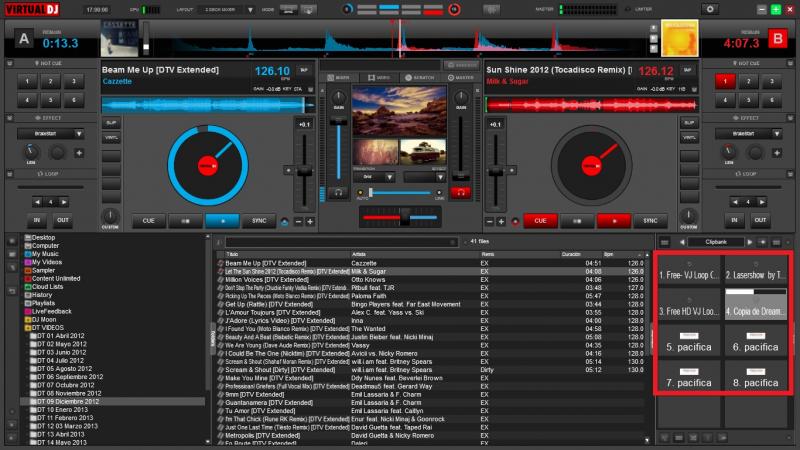
Task: Halve deck B loop length with left arrow
Action: (x=735, y=203)
